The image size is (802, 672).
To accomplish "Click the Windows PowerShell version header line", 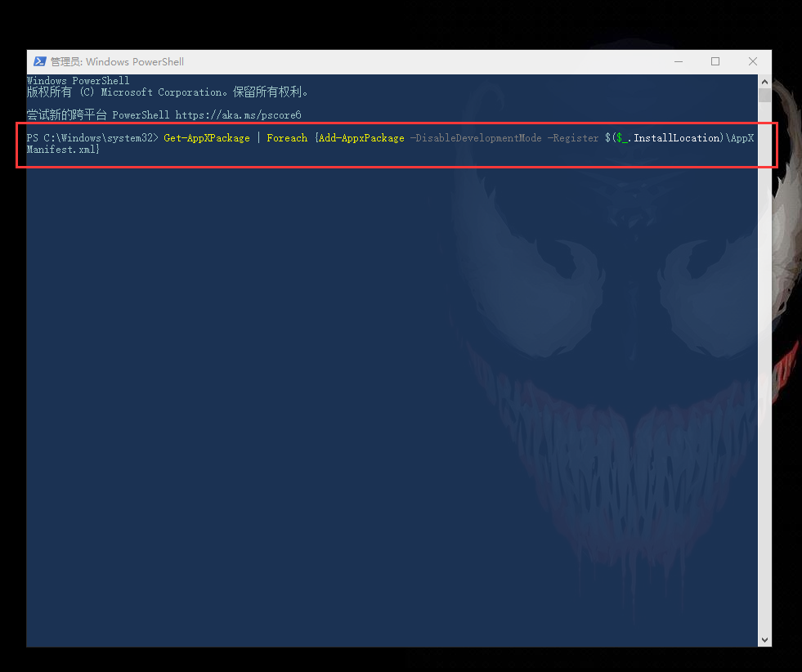I will [78, 80].
